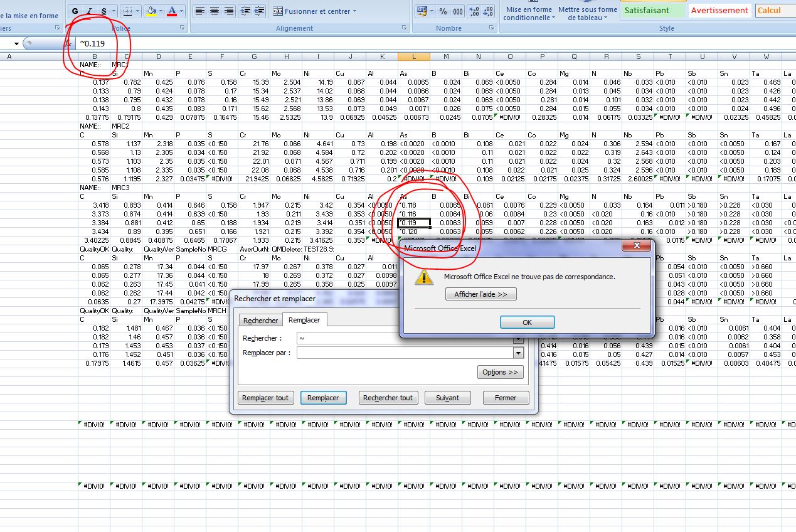This screenshot has width=796, height=532.
Task: Open the Alignement group dialog launcher
Action: (404, 28)
